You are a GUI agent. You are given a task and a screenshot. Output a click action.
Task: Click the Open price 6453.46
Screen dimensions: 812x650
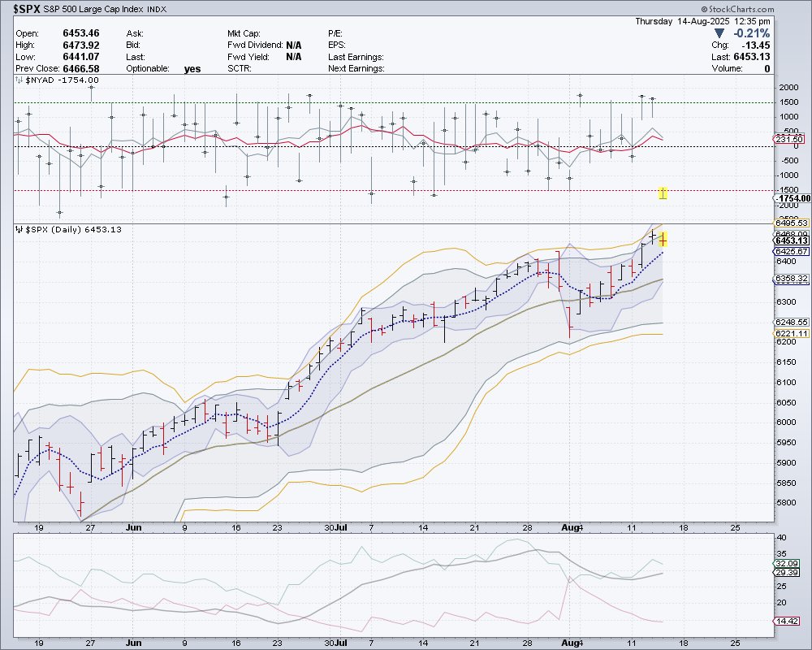coord(80,33)
